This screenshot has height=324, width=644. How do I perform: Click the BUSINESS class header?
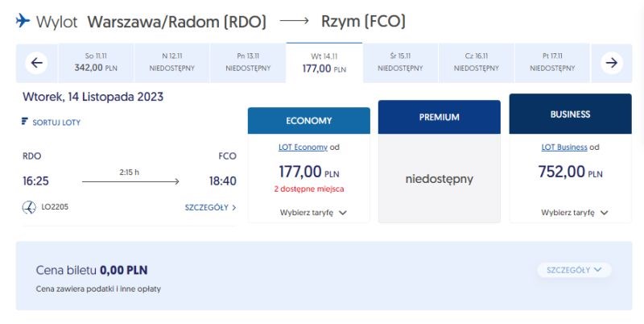pyautogui.click(x=570, y=114)
